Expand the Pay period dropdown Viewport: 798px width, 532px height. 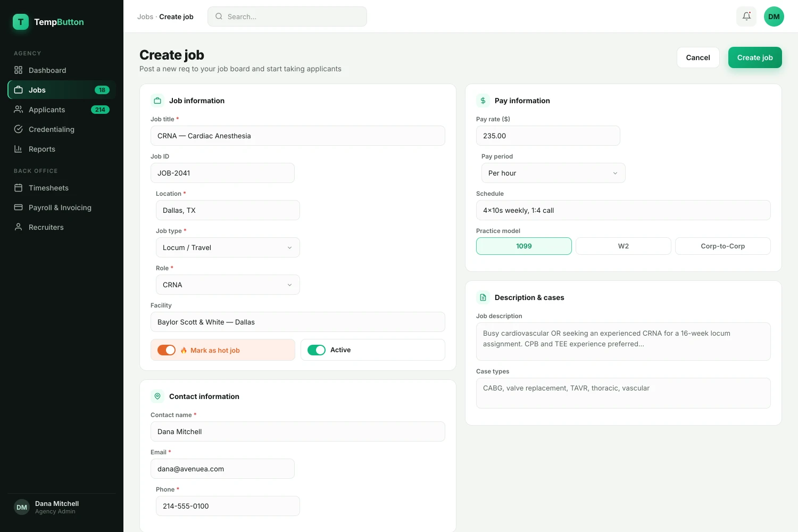(553, 173)
